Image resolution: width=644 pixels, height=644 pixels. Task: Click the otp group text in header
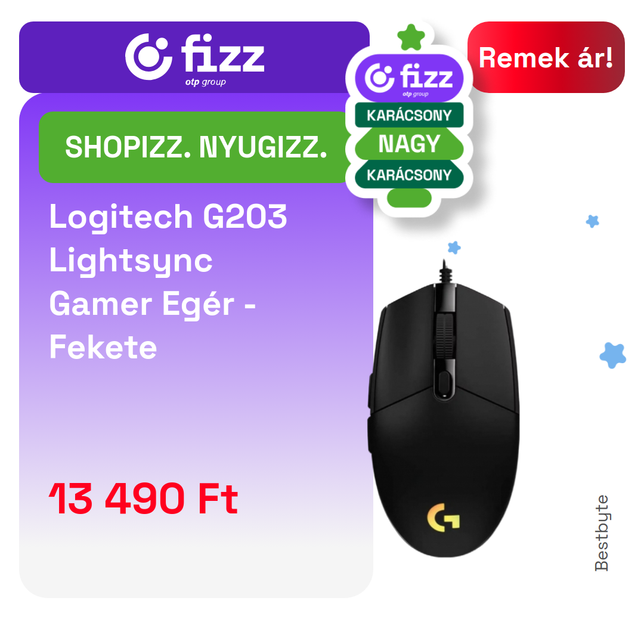205,82
